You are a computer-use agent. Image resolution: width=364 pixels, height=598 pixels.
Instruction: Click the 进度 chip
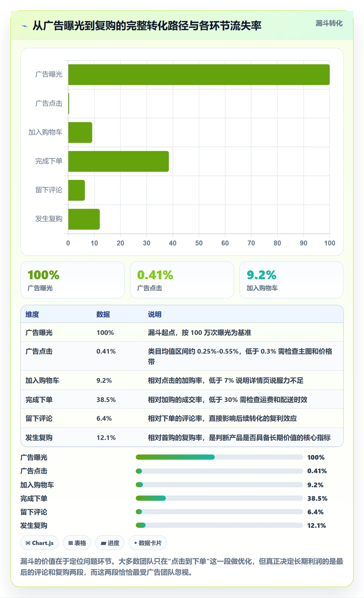click(x=110, y=543)
